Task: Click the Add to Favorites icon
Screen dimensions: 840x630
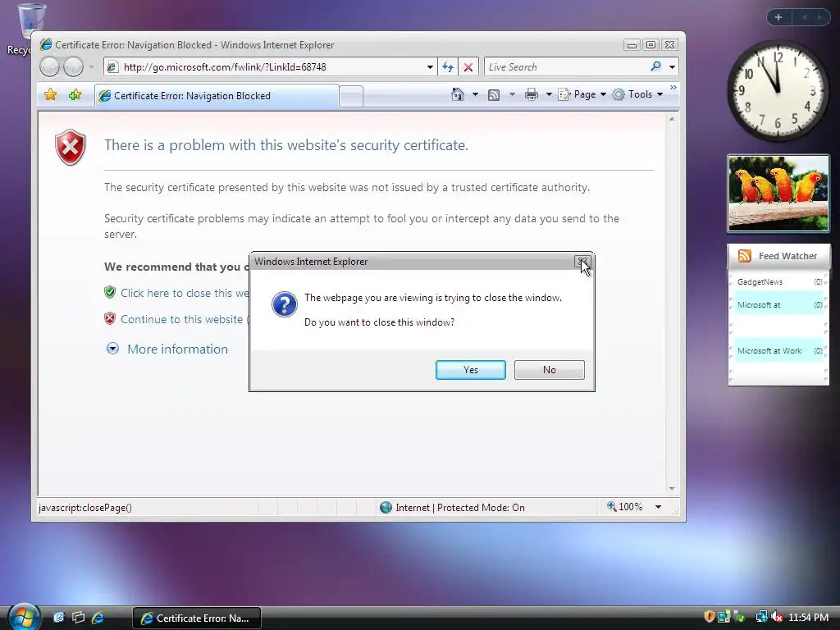Action: (x=75, y=95)
